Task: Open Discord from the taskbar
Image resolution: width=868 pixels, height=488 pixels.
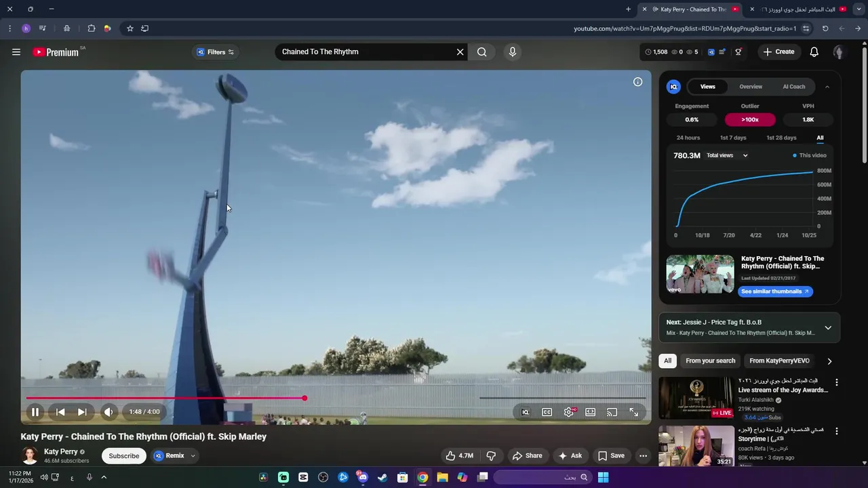Action: [x=363, y=477]
